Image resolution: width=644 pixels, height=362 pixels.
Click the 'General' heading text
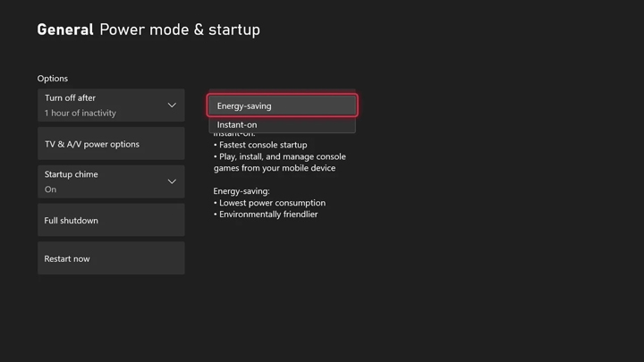[64, 29]
